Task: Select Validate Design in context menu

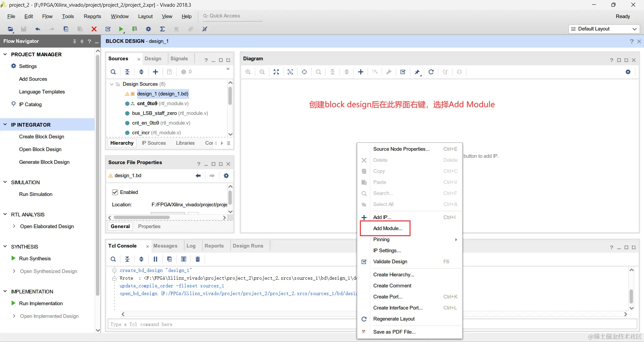Action: 390,262
